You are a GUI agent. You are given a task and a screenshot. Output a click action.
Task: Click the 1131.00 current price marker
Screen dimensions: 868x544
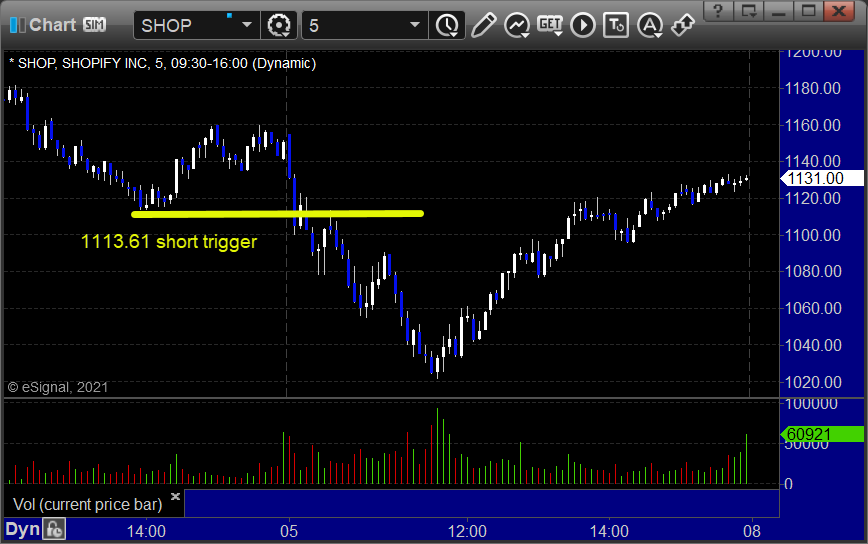[822, 178]
